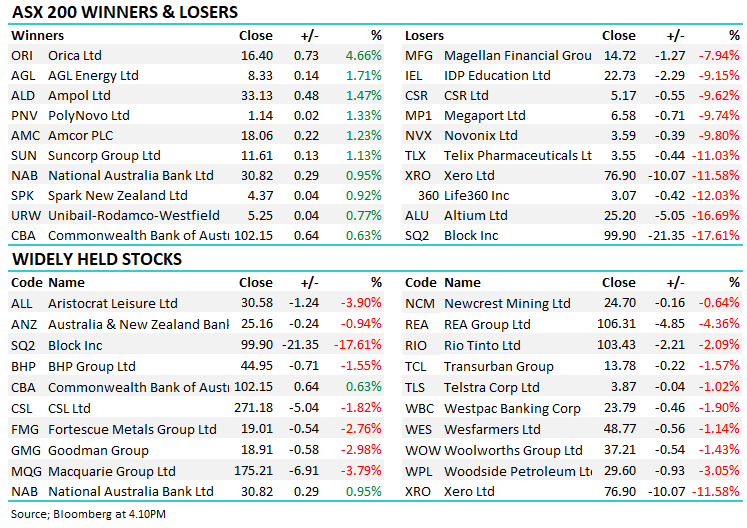The height and width of the screenshot is (528, 747).
Task: Open the AGL Energy Ltd entry
Action: pos(94,75)
